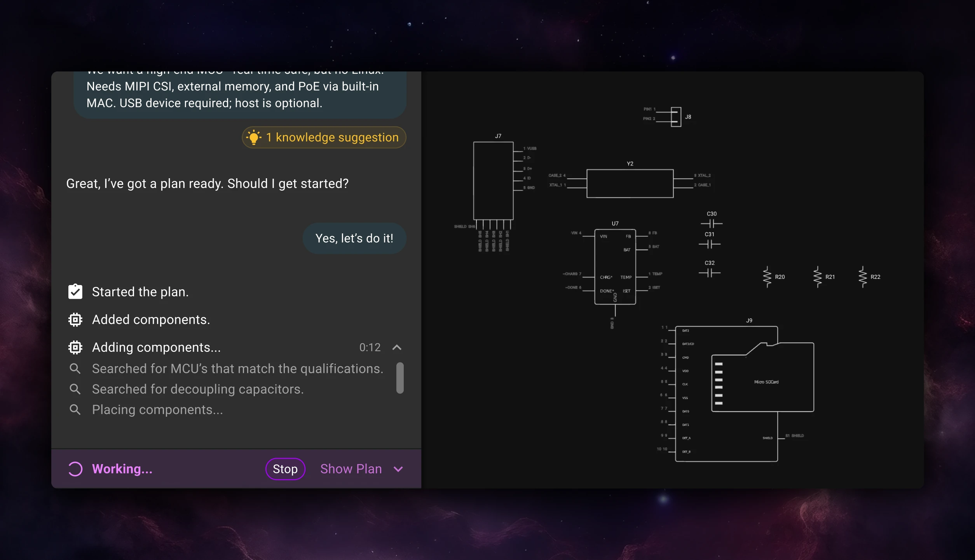The image size is (975, 560).
Task: Open the Show Plan panel
Action: 351,469
